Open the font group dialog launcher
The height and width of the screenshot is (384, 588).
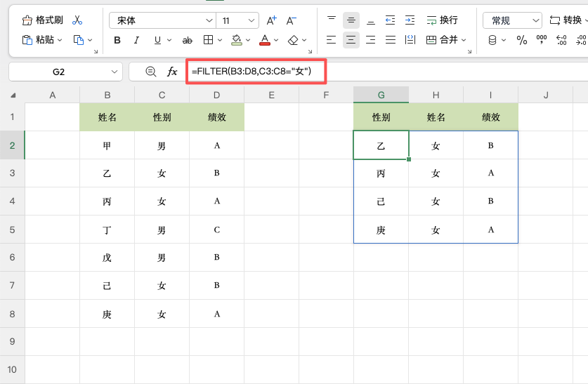pos(310,51)
